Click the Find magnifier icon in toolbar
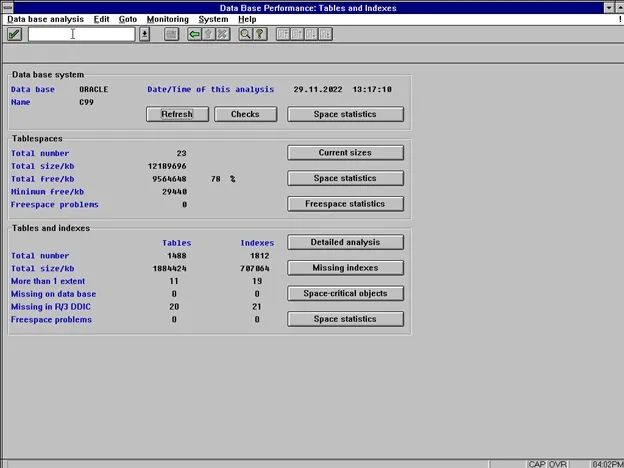The height and width of the screenshot is (468, 624). pos(245,34)
